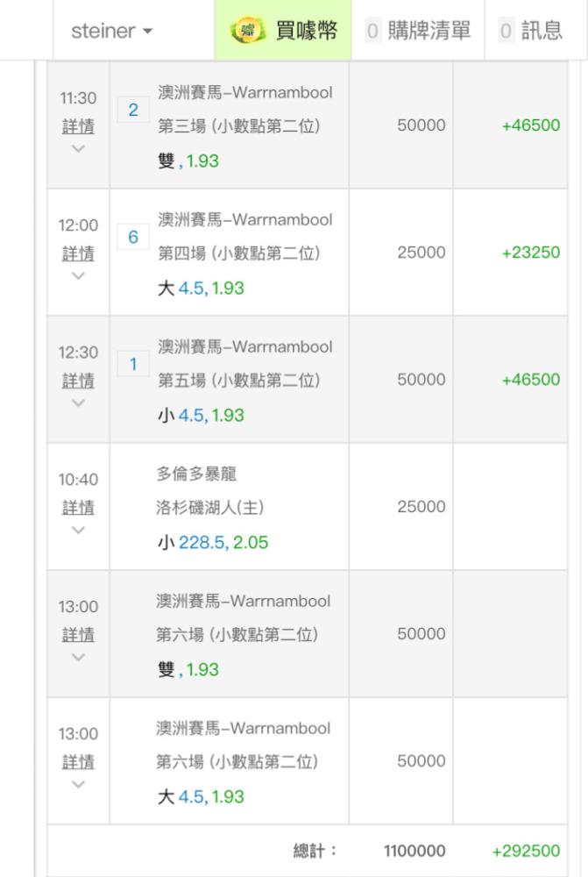Open 詳情 link for the 12:30 bet
Screen dimensions: 588x877
(x=78, y=381)
